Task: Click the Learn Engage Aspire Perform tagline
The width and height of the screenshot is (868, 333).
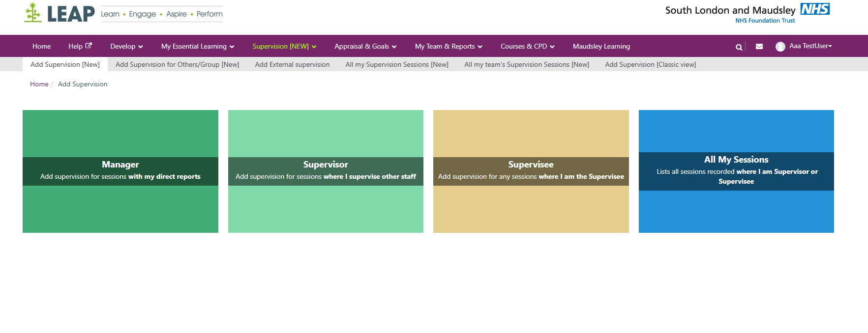Action: coord(161,14)
